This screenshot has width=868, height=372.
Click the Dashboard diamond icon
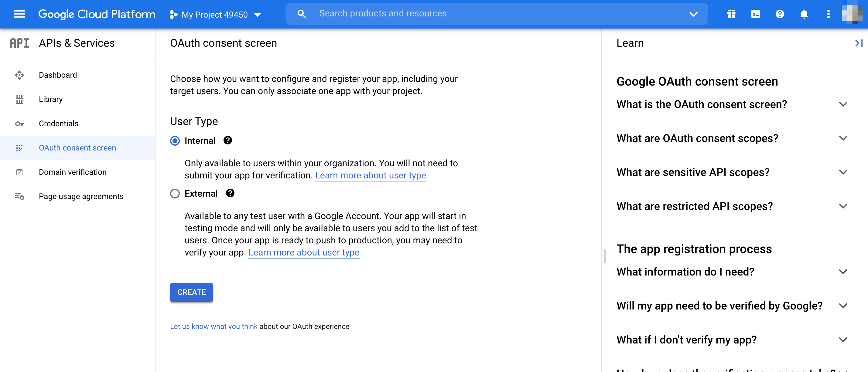tap(19, 75)
